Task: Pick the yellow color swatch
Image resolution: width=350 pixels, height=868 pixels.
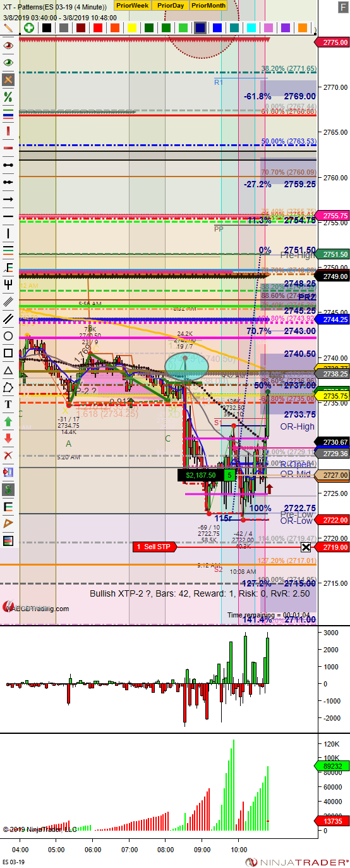Action: [131, 28]
